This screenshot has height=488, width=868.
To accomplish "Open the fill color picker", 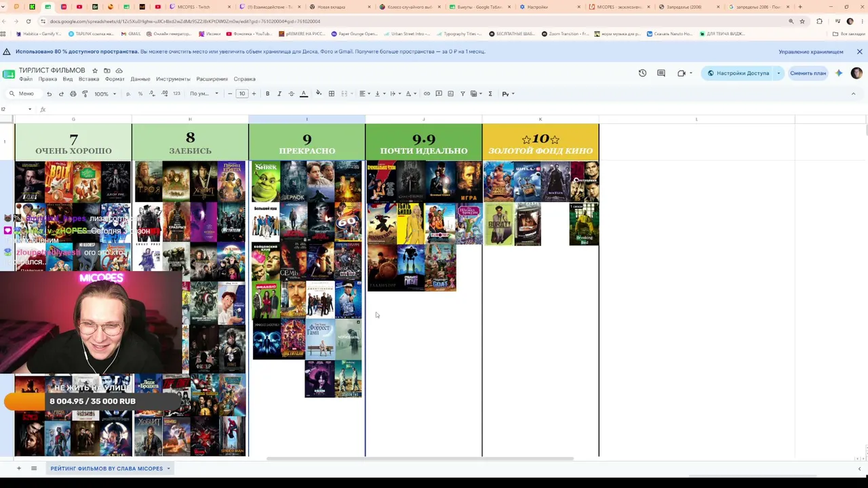I will point(319,94).
